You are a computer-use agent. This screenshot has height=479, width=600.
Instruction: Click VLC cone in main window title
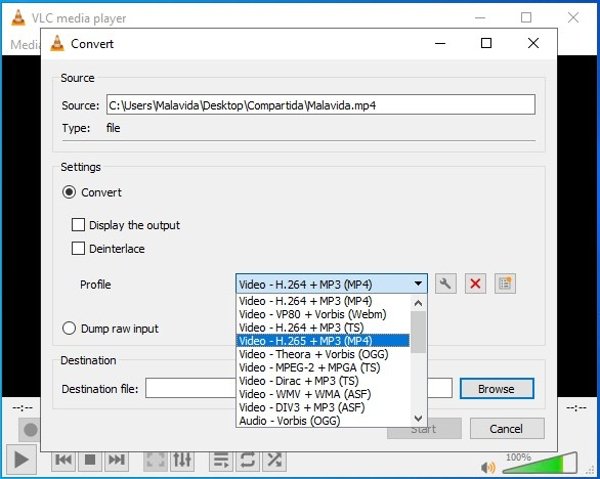tap(18, 18)
